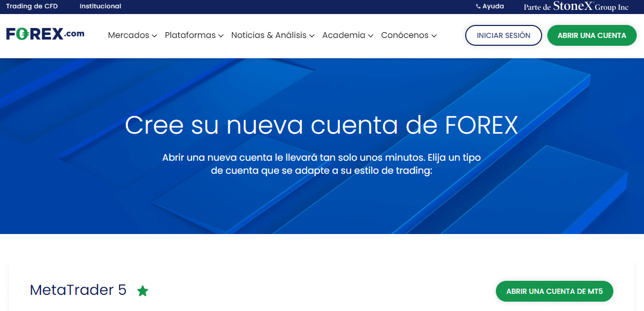Open the Conócenos dropdown arrow
The height and width of the screenshot is (311, 644).
[434, 36]
